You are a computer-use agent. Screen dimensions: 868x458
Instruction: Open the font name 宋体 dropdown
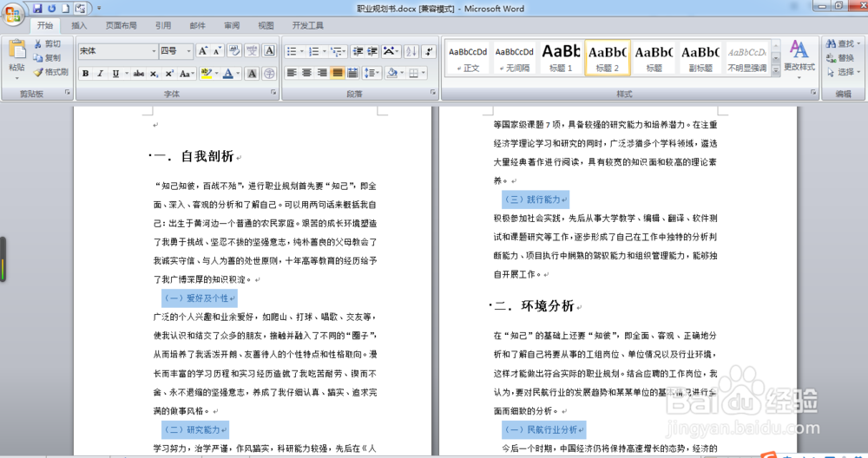click(155, 51)
